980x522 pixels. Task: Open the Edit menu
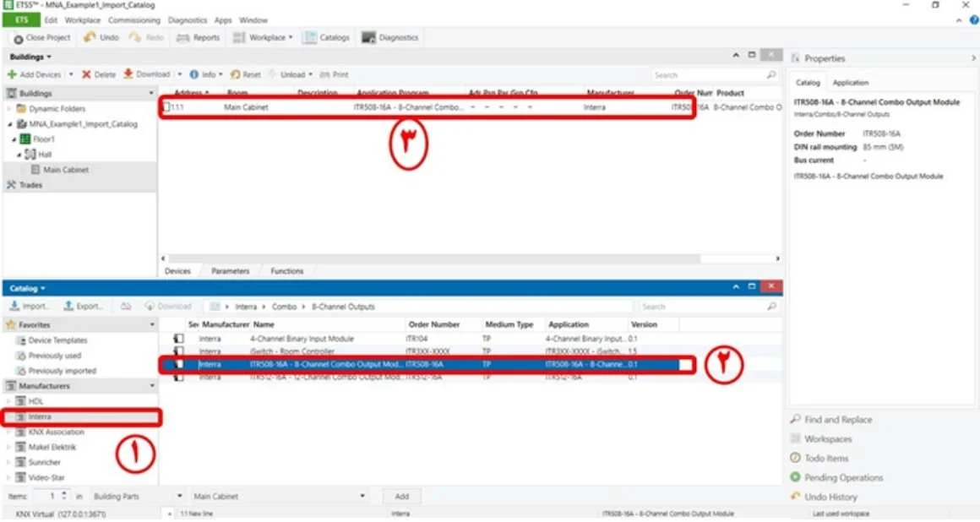(x=51, y=20)
